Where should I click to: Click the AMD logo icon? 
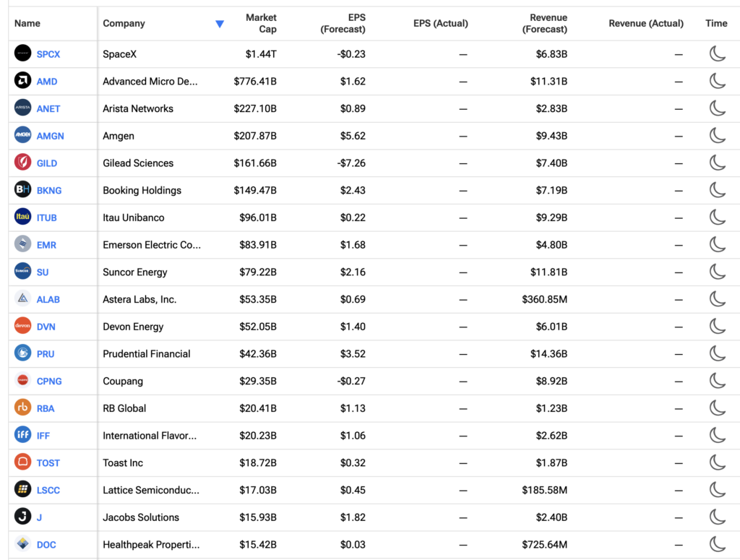pos(22,81)
